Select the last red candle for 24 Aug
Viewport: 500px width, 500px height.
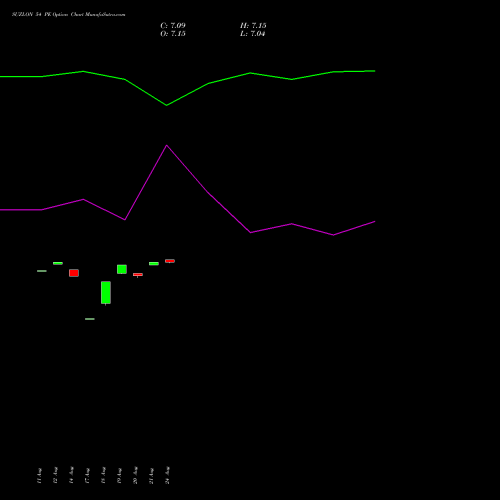click(170, 261)
